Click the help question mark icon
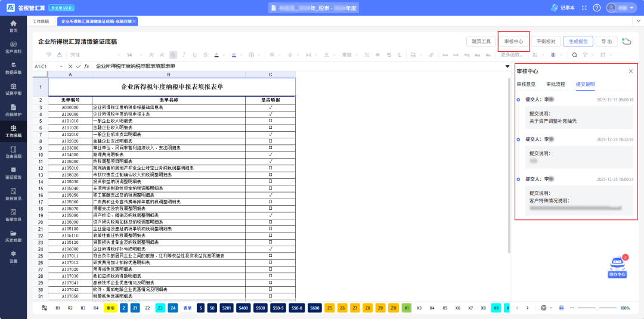The height and width of the screenshot is (319, 644). pos(597,8)
